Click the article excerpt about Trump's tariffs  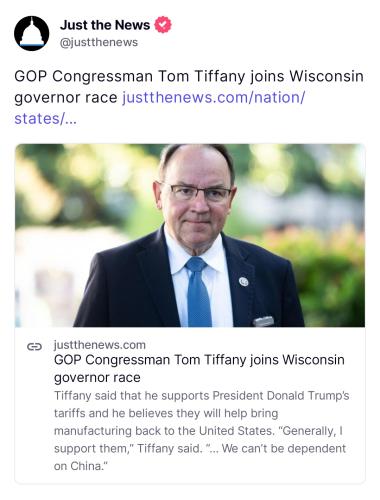(201, 431)
